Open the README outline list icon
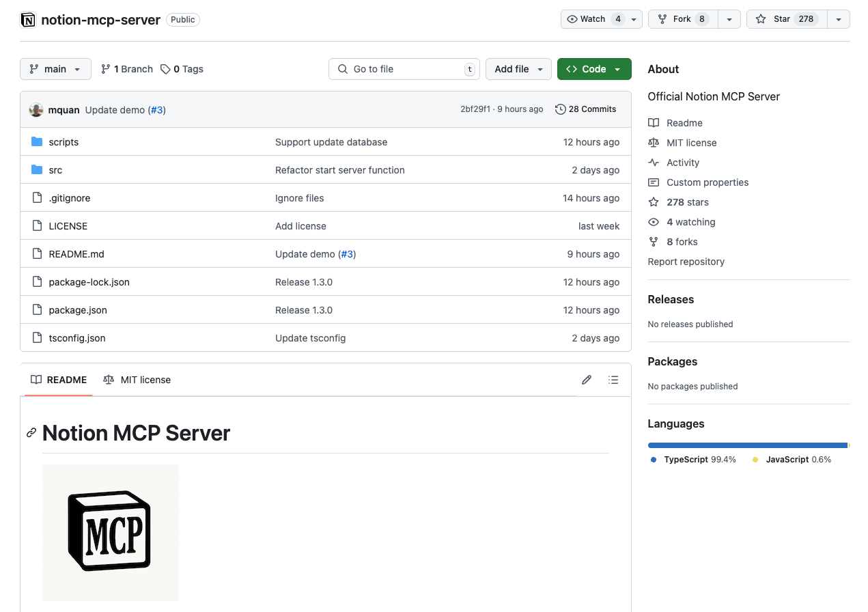 [x=613, y=380]
